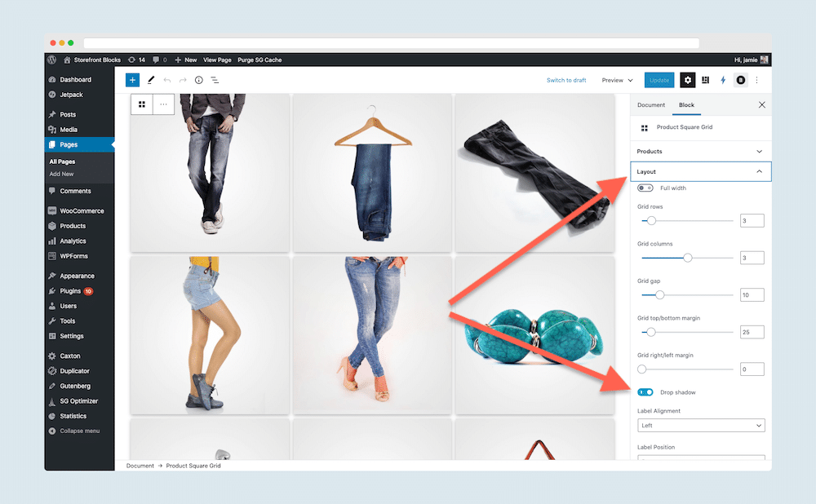816x504 pixels.
Task: Open All Pages submenu link
Action: pyautogui.click(x=63, y=161)
